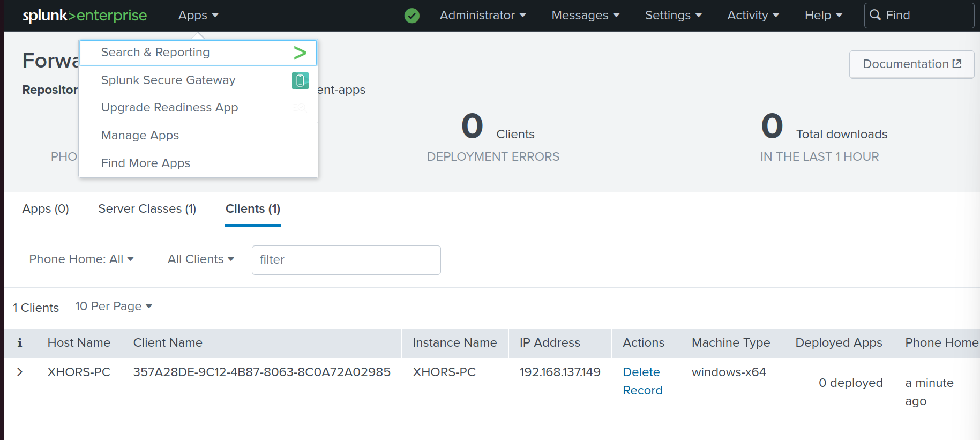The width and height of the screenshot is (980, 440).
Task: Choose Manage Apps from menu
Action: coord(198,136)
